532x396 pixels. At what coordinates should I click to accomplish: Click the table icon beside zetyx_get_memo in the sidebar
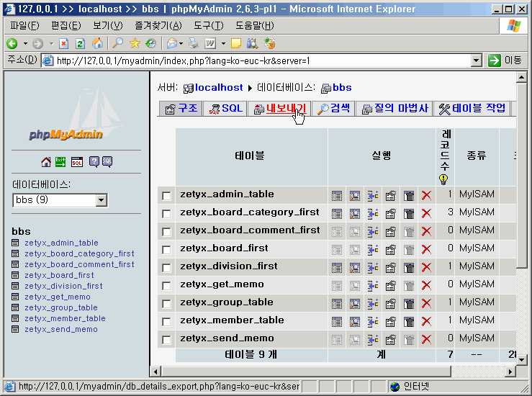coord(15,297)
